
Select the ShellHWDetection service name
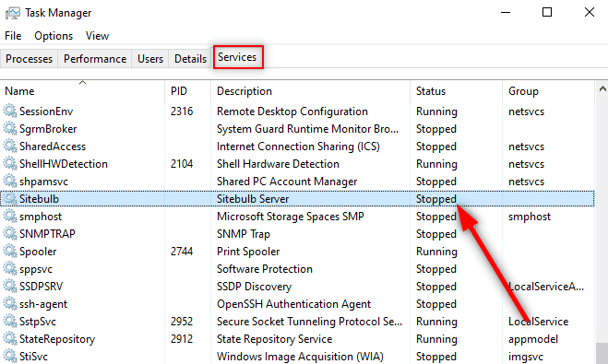coord(64,164)
